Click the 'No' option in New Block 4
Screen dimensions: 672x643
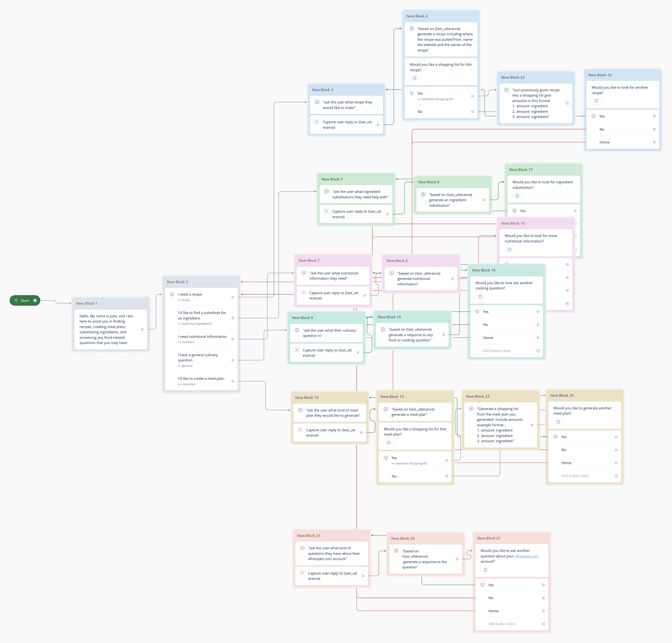tap(420, 112)
